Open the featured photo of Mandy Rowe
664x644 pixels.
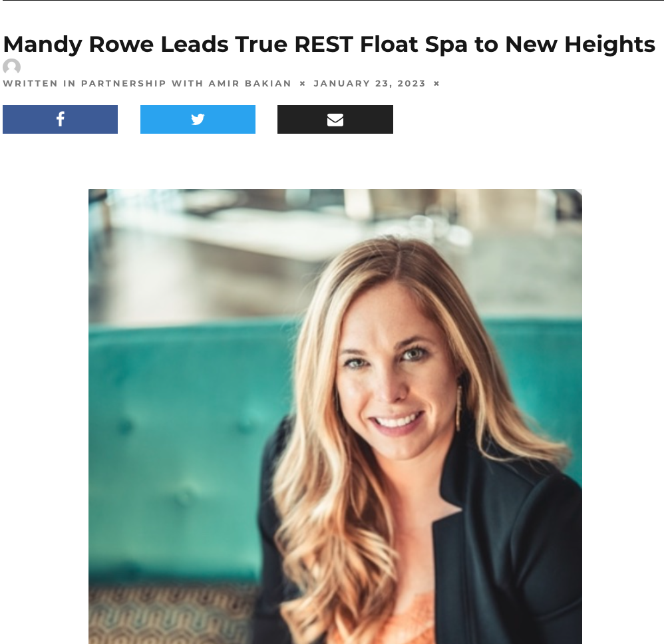pos(335,416)
